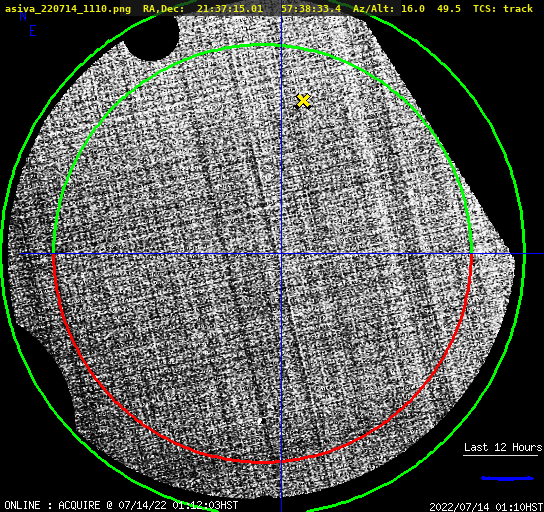Click the bright spot near bottom center

pos(260,420)
